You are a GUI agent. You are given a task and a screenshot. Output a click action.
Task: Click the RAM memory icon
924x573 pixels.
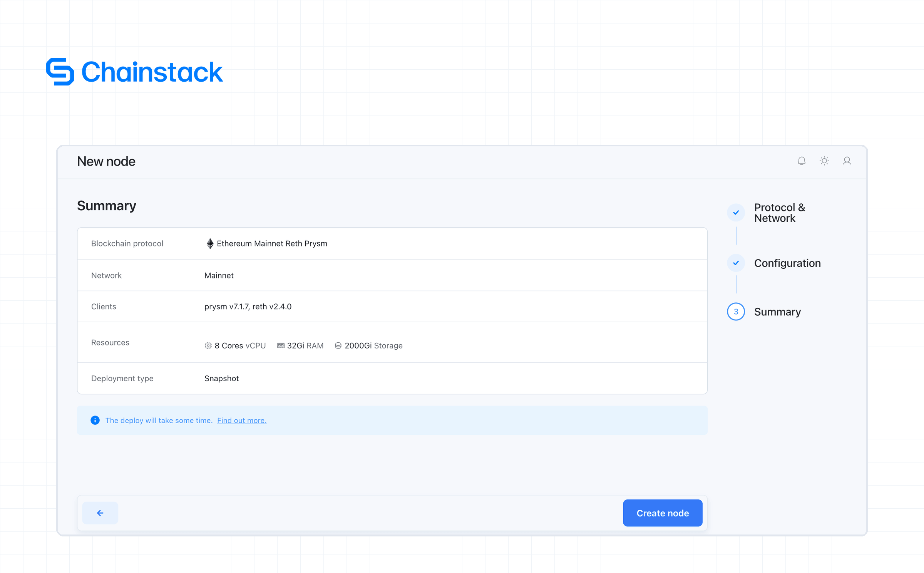(x=281, y=345)
